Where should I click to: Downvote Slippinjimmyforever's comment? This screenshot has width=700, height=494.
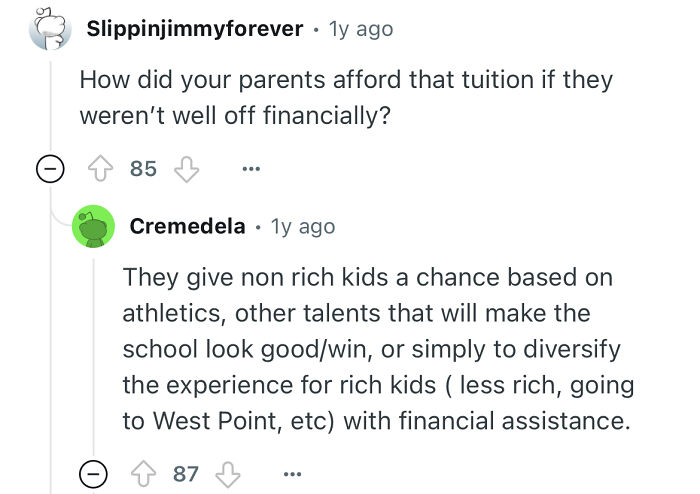(x=187, y=169)
